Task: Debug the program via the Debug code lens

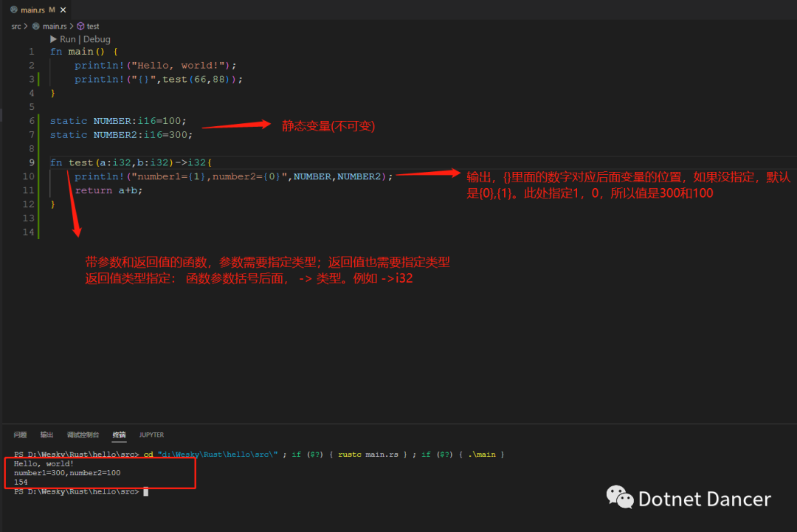Action: (x=97, y=39)
